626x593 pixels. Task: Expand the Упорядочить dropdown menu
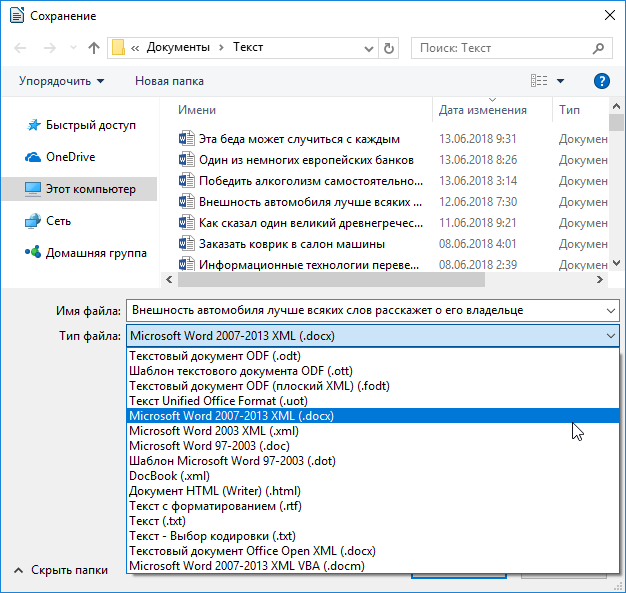pyautogui.click(x=61, y=81)
